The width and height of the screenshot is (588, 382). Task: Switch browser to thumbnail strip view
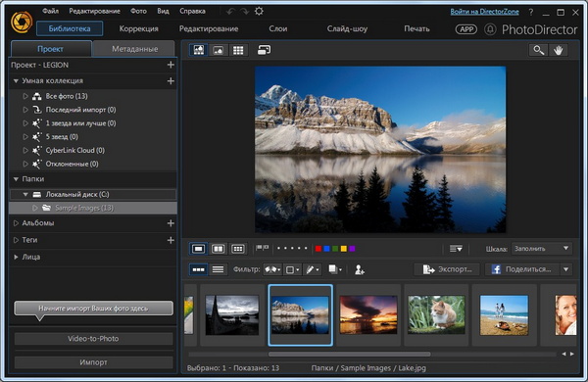pos(198,269)
